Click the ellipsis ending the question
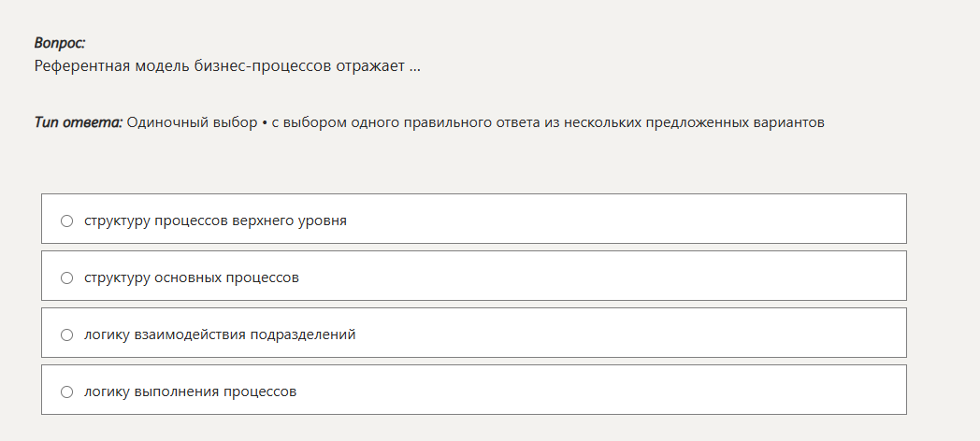980x441 pixels. (414, 66)
